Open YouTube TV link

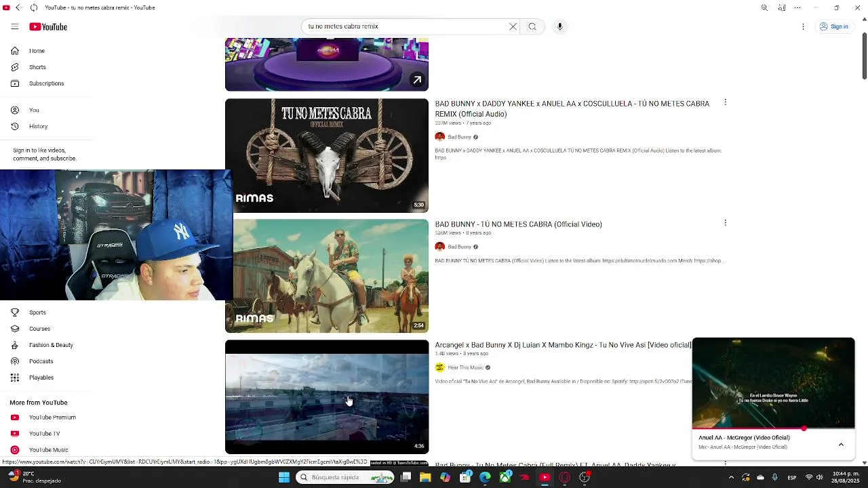(44, 434)
